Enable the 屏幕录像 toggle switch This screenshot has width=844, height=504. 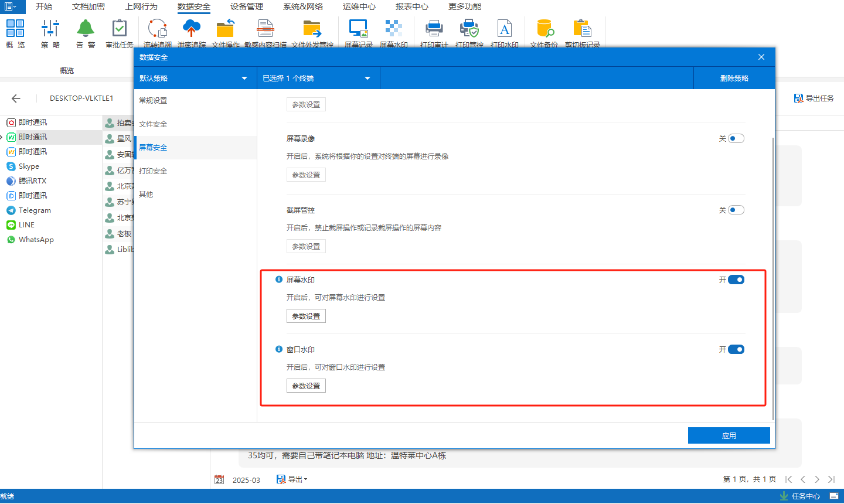(736, 139)
